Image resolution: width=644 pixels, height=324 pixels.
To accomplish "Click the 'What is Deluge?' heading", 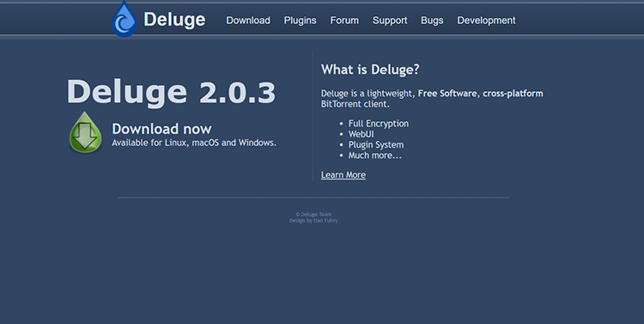I will pos(370,70).
